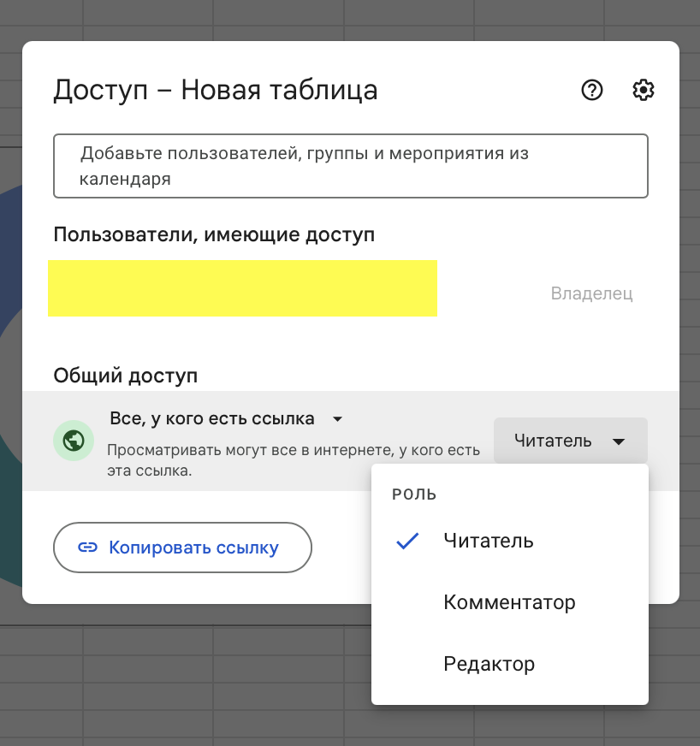700x746 pixels.
Task: Click the Владелец owner label
Action: [591, 293]
